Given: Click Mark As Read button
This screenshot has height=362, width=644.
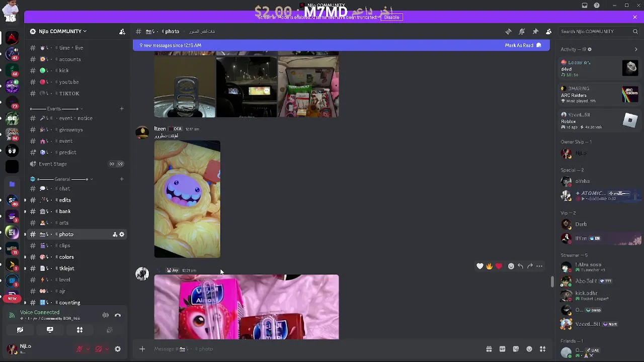Looking at the screenshot, I should (523, 45).
